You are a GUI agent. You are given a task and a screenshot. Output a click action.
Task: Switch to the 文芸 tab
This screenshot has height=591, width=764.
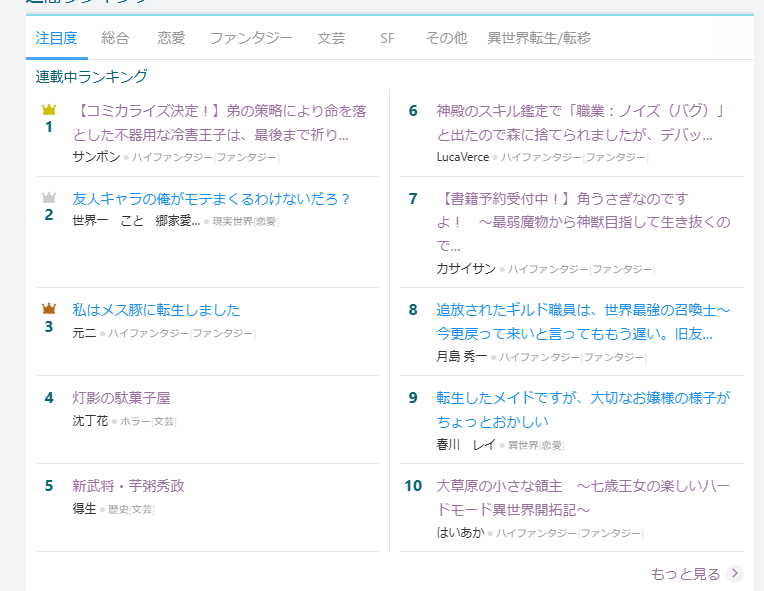331,38
